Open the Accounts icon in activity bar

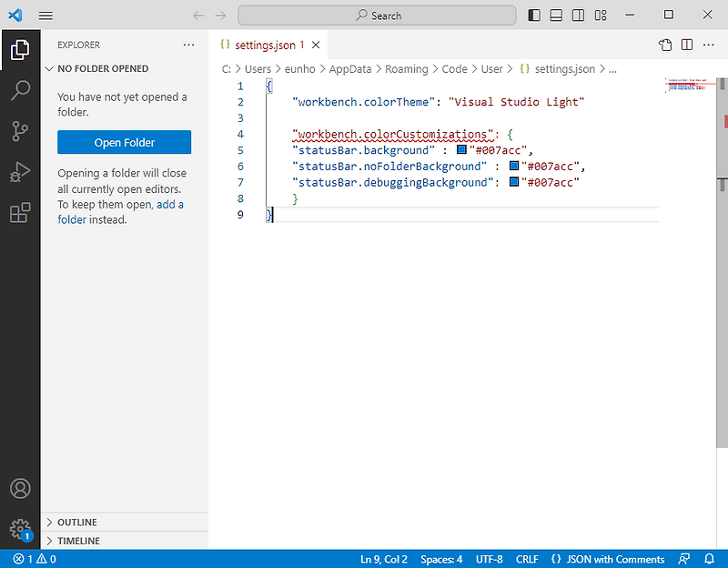click(x=20, y=488)
